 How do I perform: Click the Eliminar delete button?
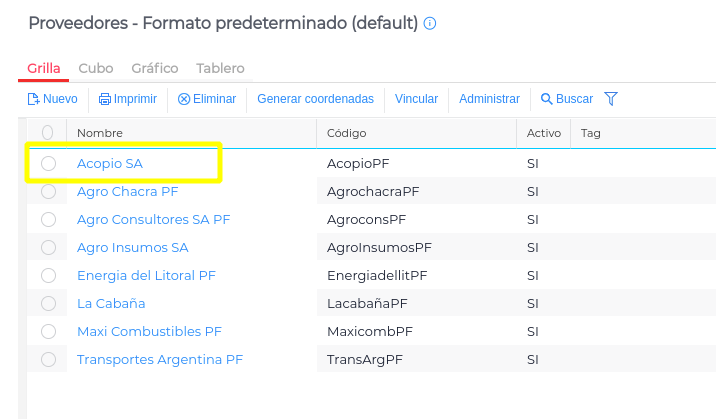tap(207, 99)
